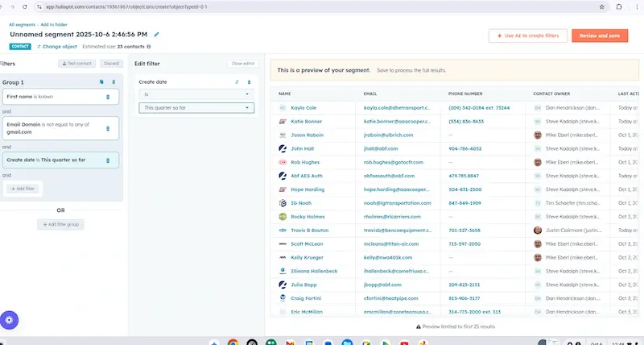Sort by the CONTACT OWNER column header

pyautogui.click(x=551, y=94)
